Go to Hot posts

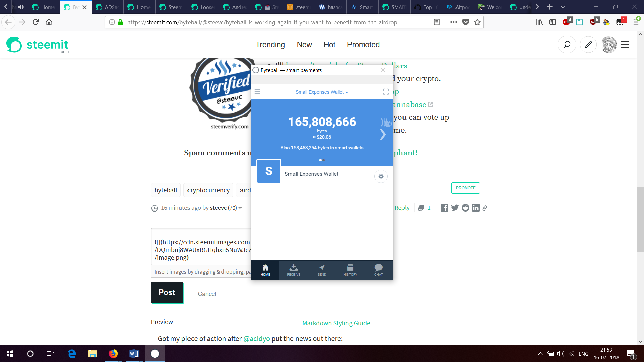[x=329, y=45]
